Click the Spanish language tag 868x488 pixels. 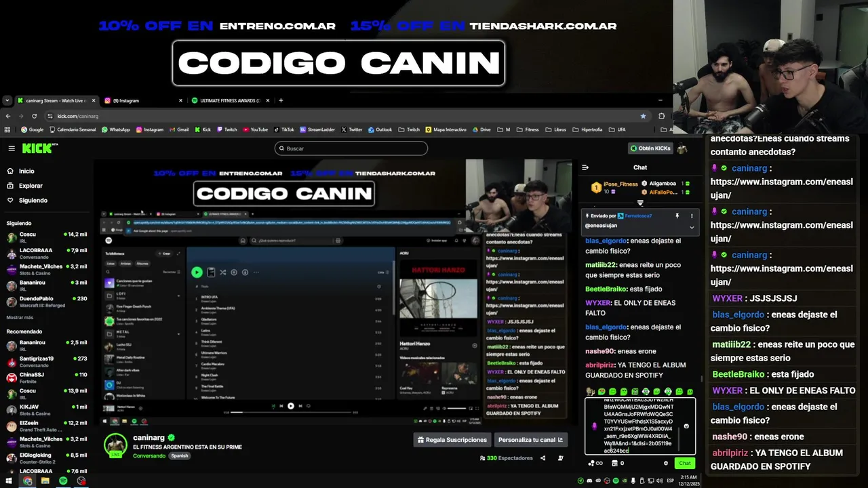180,456
